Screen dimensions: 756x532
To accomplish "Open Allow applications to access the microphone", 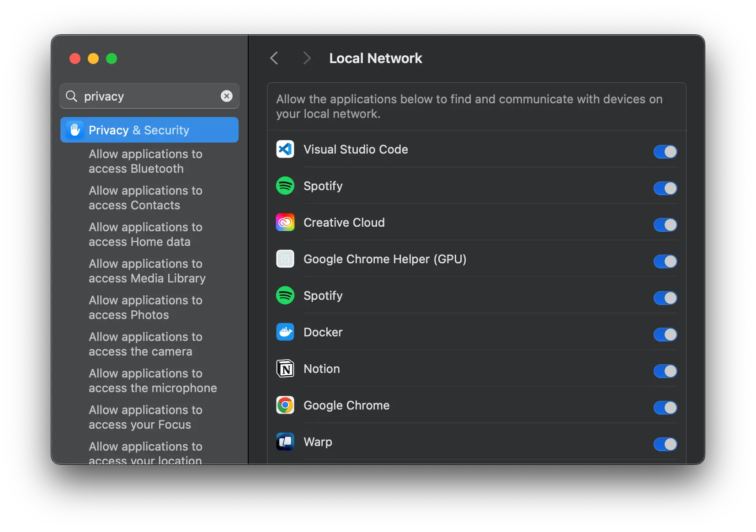I will (152, 381).
